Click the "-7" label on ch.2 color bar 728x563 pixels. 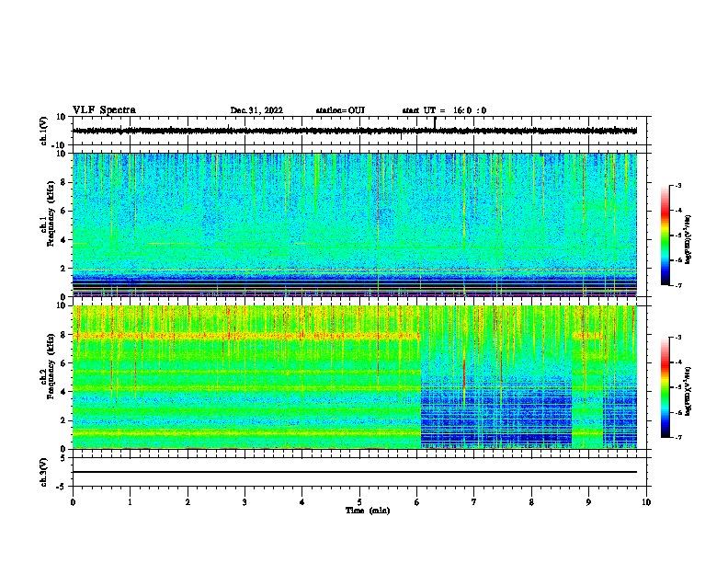677,437
